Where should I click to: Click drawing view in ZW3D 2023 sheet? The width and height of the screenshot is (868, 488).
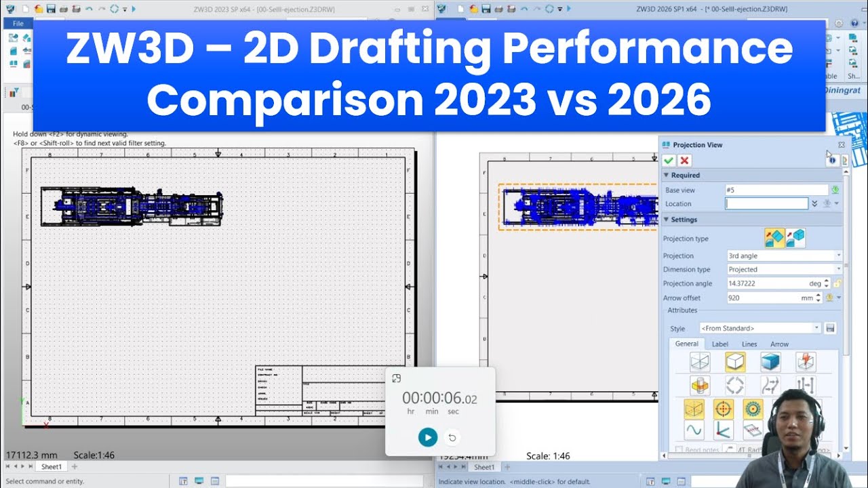(x=132, y=206)
